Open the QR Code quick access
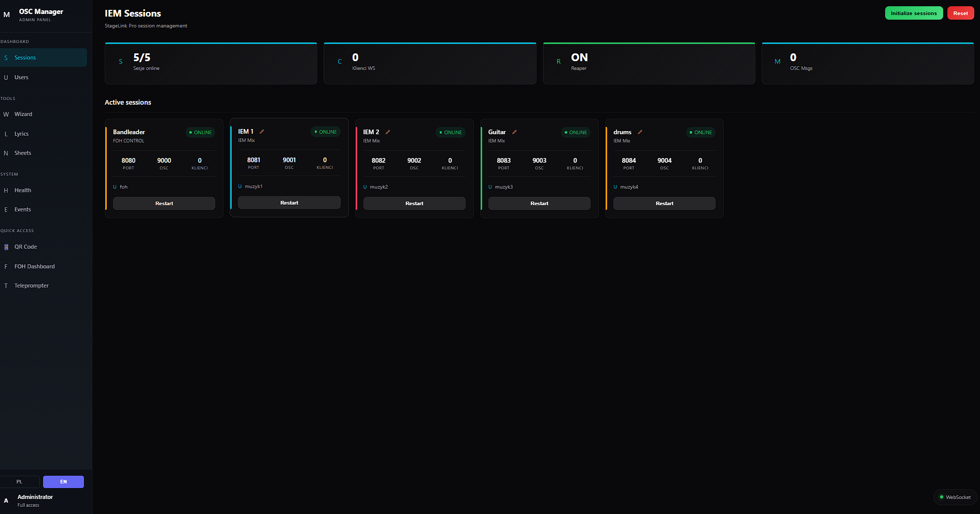980x514 pixels. (x=26, y=247)
